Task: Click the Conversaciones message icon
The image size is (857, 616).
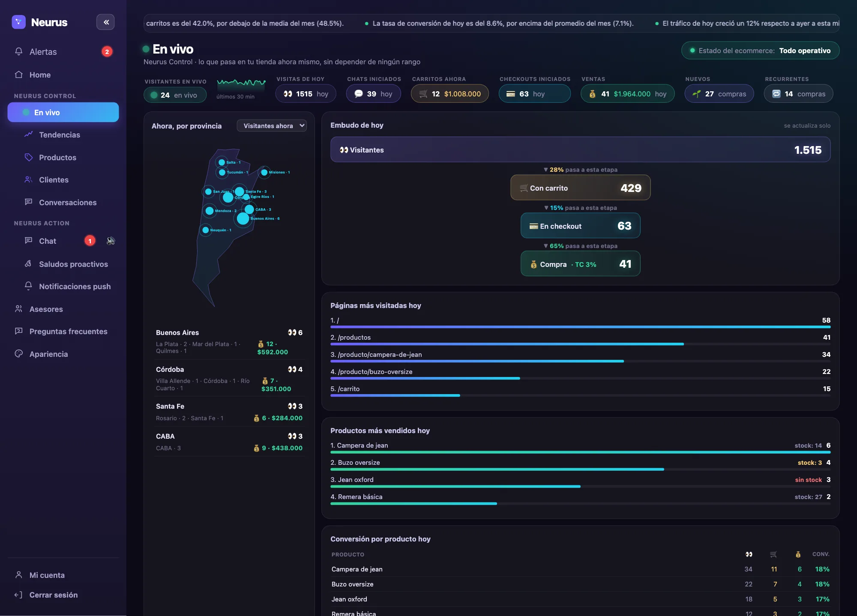Action: [29, 202]
